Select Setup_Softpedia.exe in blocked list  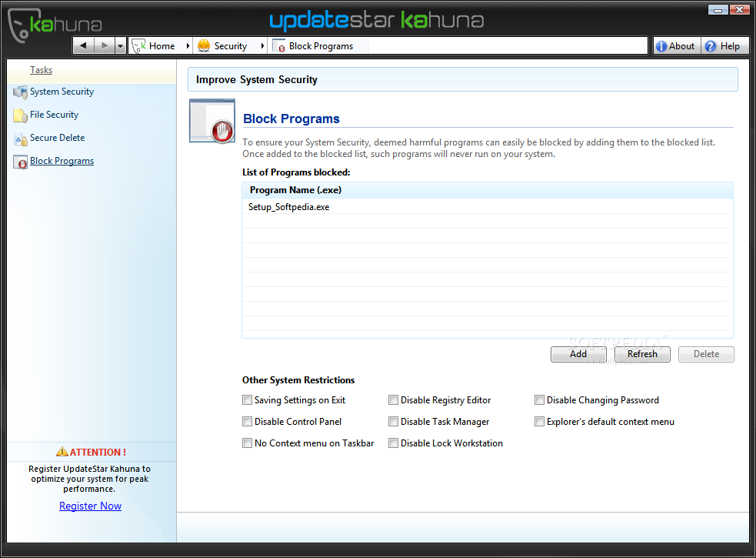487,206
